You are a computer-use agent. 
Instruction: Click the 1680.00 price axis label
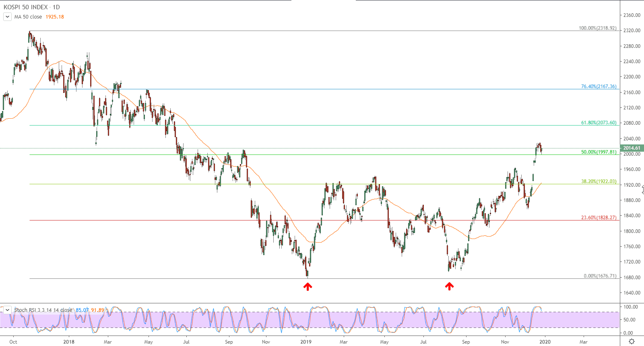pos(632,278)
